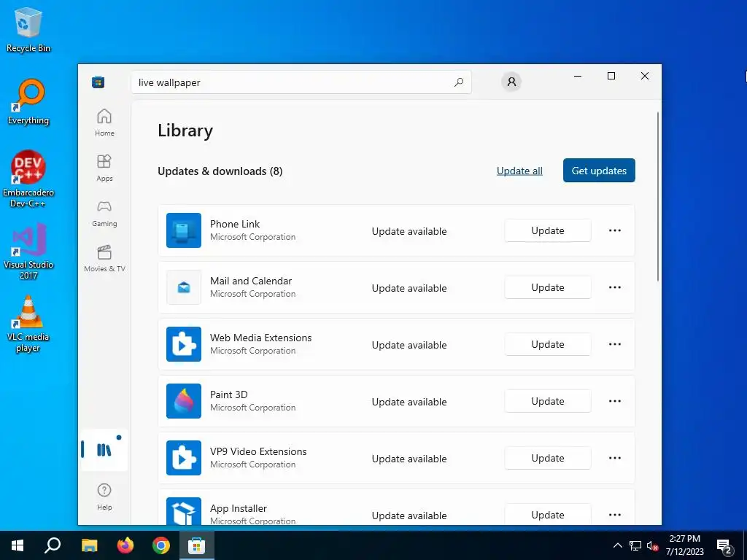Update VP9 Video Extensions
The width and height of the screenshot is (747, 560).
[548, 458]
